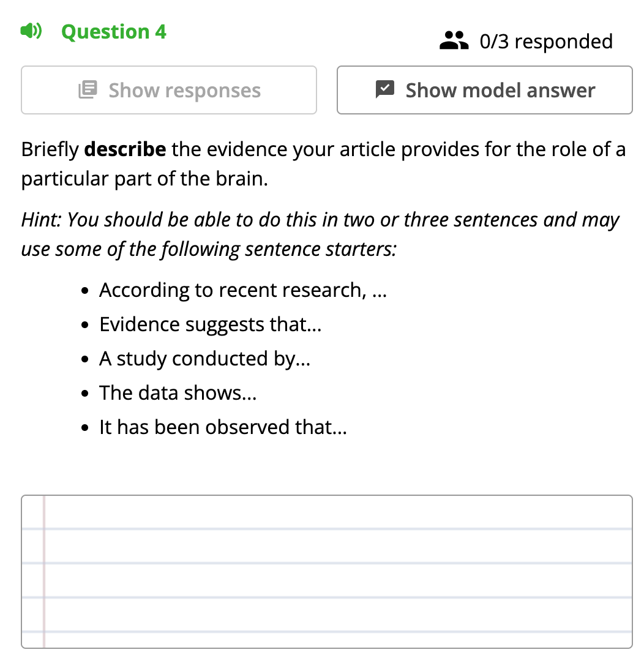This screenshot has height=666, width=644.
Task: Click the italic Hint paragraph text
Action: click(x=320, y=234)
